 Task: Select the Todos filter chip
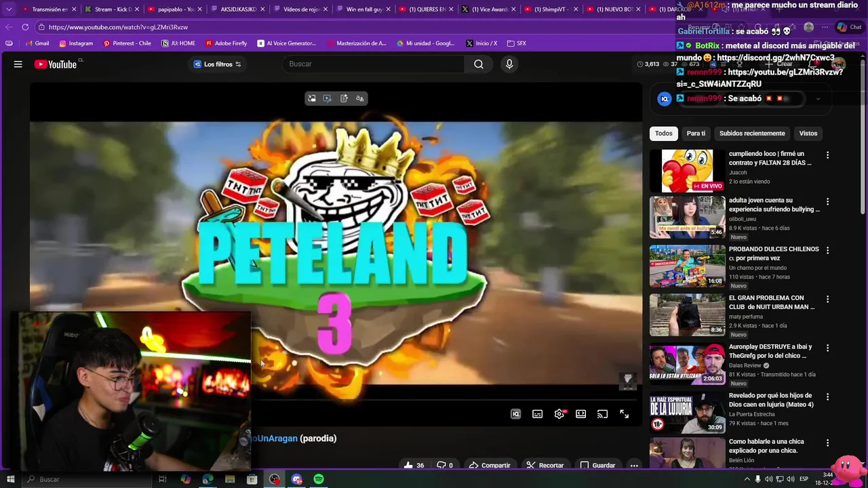[x=664, y=134]
